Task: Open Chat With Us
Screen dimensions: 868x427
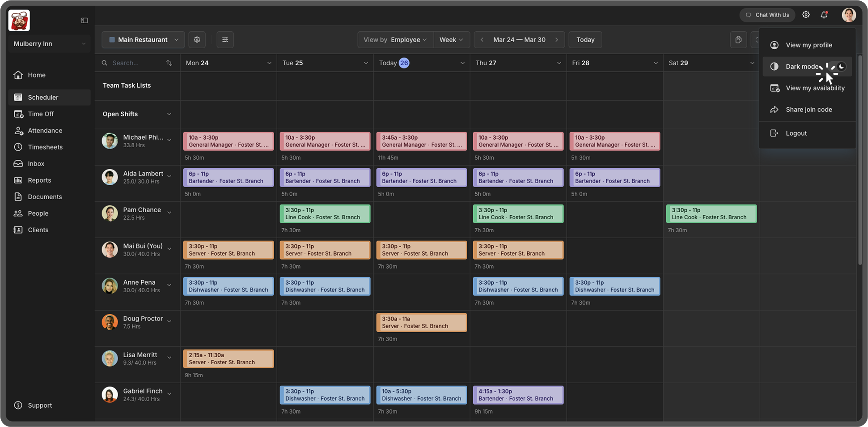Action: click(767, 15)
